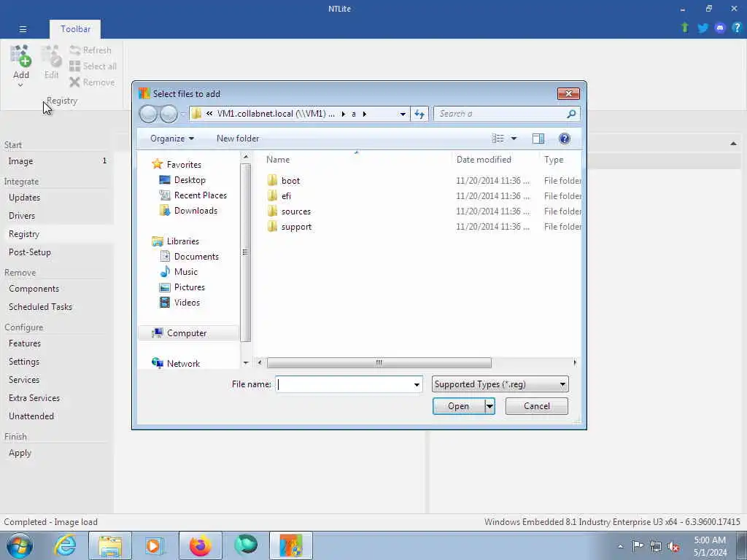Click the Search a field
Viewport: 747px width, 560px height.
click(x=500, y=114)
